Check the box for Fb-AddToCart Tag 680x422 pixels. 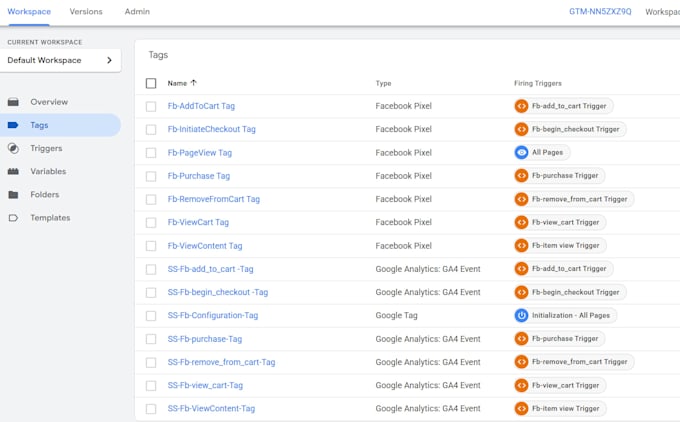(x=151, y=106)
